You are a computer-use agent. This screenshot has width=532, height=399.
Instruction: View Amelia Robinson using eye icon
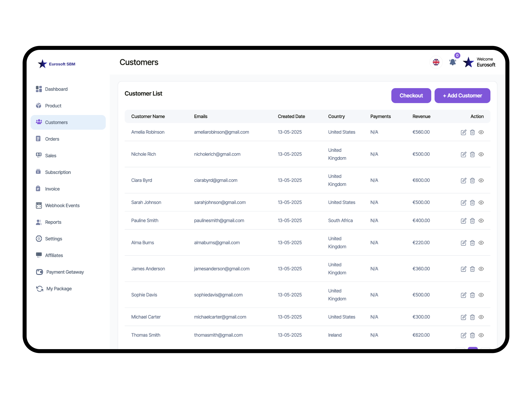[x=481, y=132]
